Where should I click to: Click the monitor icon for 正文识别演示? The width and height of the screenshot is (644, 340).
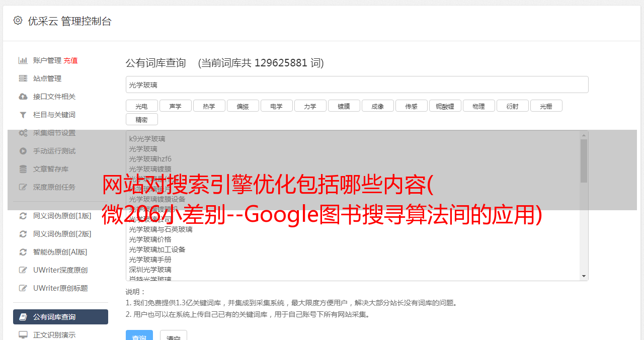(23, 334)
